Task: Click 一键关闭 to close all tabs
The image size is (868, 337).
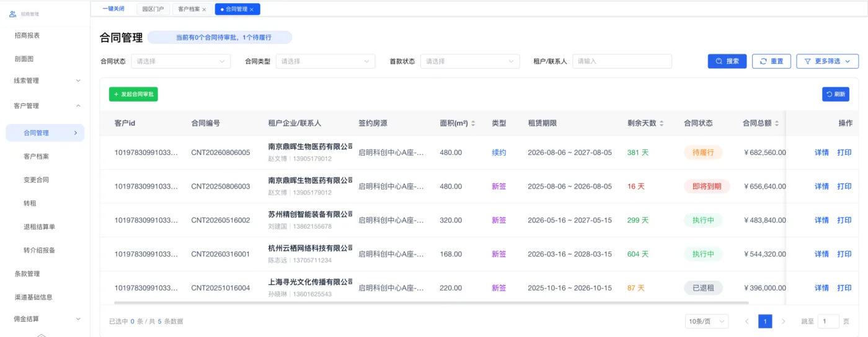Action: pyautogui.click(x=113, y=9)
